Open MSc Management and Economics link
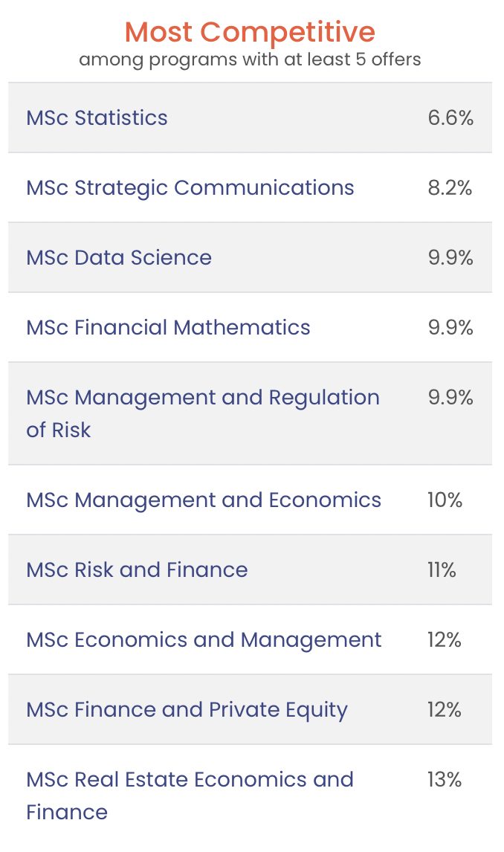The image size is (504, 852). coord(204,500)
